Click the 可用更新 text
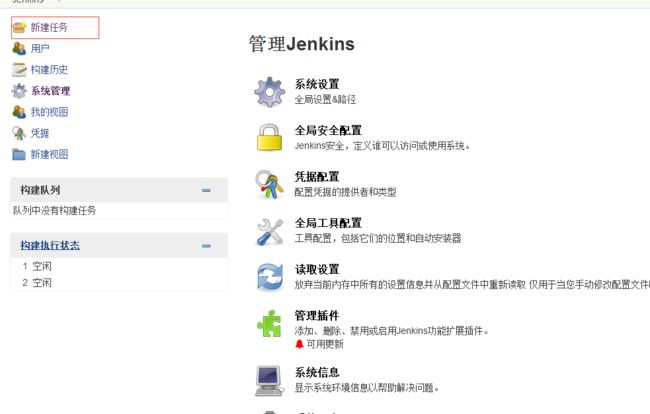The width and height of the screenshot is (650, 414). [325, 344]
